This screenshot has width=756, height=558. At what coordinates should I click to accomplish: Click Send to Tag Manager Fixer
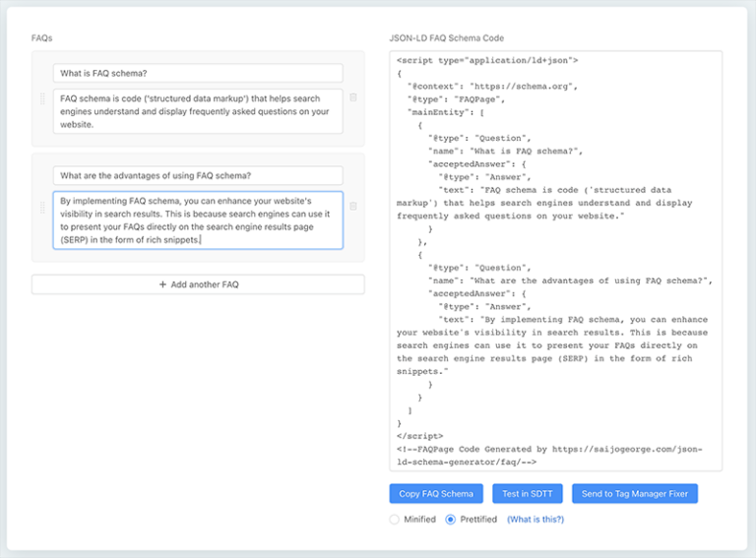point(635,493)
